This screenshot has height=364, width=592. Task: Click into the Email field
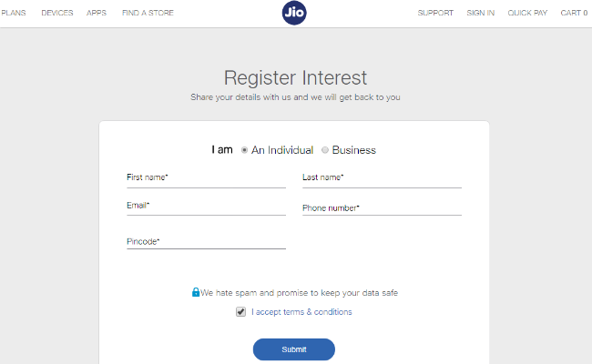pyautogui.click(x=206, y=206)
